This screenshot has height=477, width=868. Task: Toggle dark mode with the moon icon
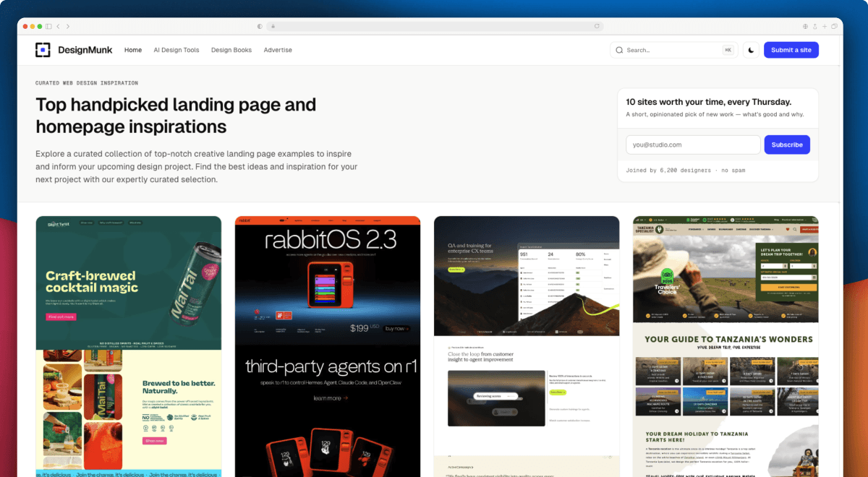tap(751, 50)
